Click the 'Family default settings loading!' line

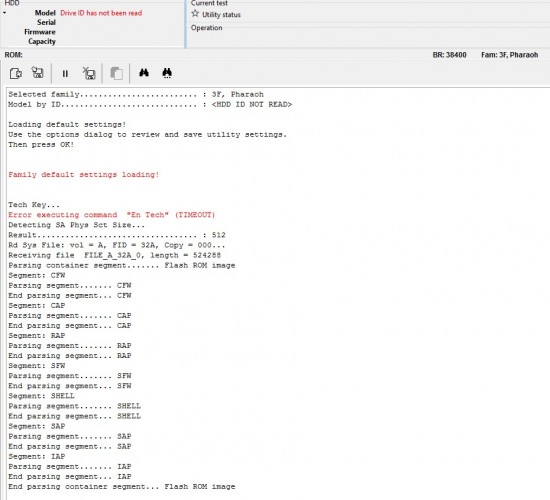83,174
